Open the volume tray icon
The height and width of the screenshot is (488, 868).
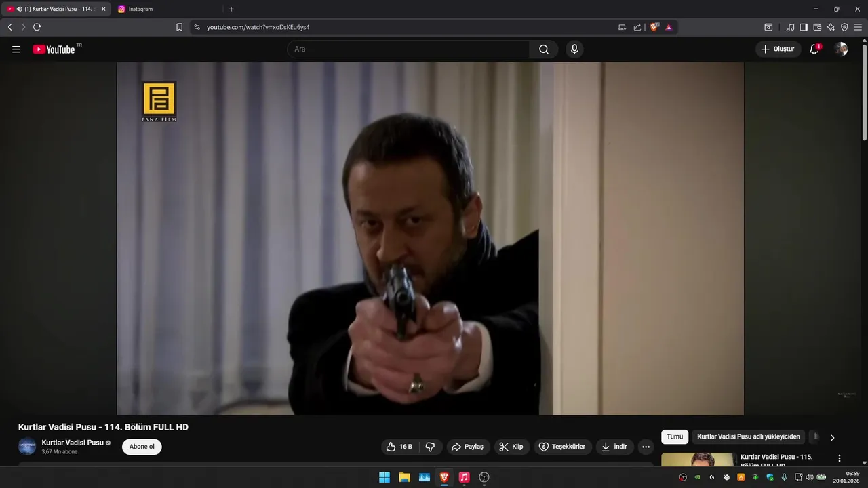pos(809,477)
